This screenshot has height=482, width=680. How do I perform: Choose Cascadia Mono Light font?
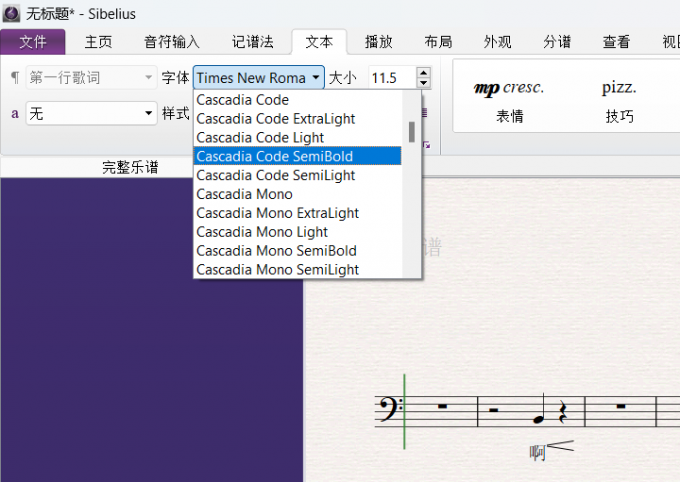(x=262, y=232)
